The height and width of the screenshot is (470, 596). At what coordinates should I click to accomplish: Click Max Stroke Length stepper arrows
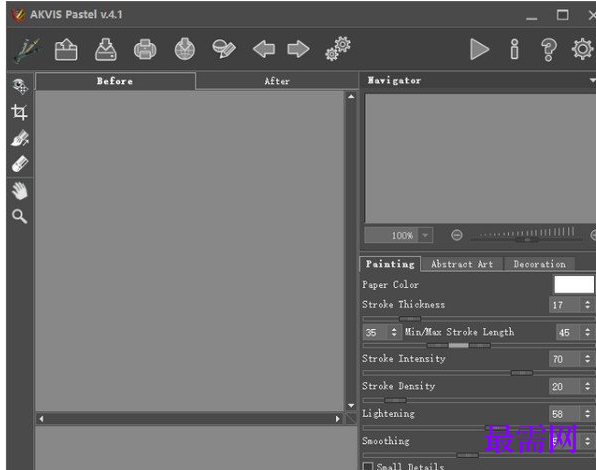point(588,332)
